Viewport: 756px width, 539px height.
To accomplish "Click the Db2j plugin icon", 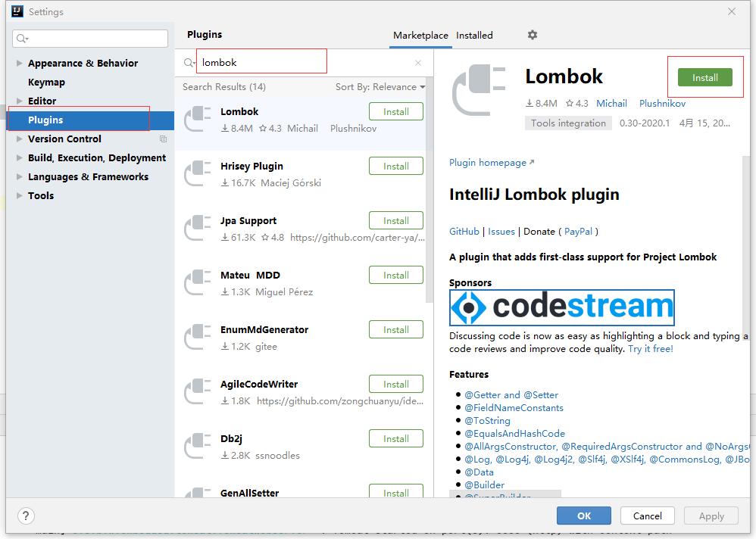I will pyautogui.click(x=198, y=445).
